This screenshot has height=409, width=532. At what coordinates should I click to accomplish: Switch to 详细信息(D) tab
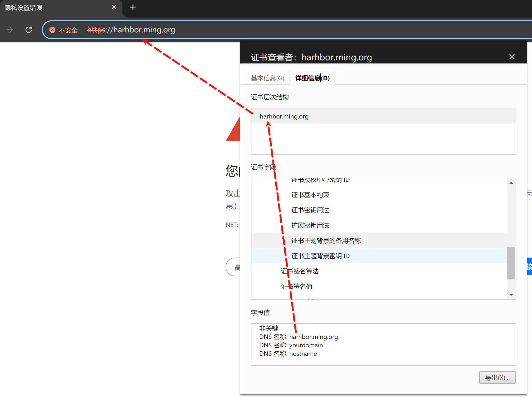312,78
